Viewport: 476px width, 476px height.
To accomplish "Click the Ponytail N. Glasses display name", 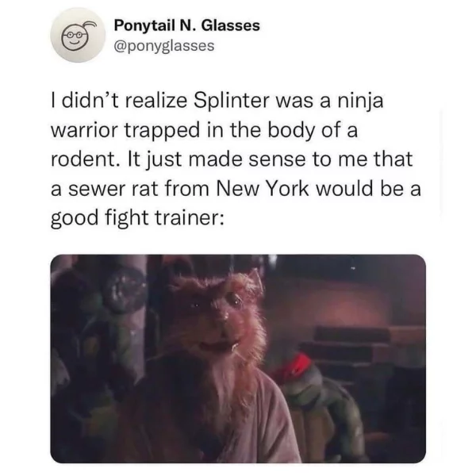I will (187, 25).
